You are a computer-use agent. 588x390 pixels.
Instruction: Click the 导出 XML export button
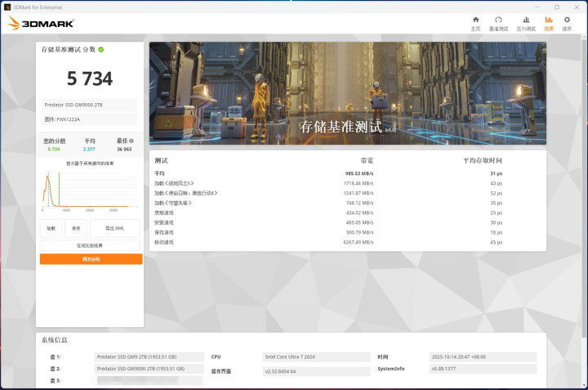tap(114, 228)
